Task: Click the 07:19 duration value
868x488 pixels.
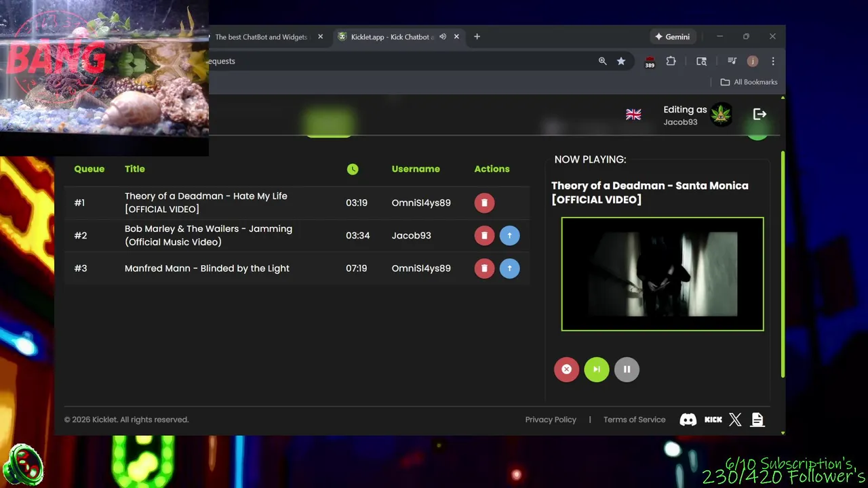Action: point(357,268)
